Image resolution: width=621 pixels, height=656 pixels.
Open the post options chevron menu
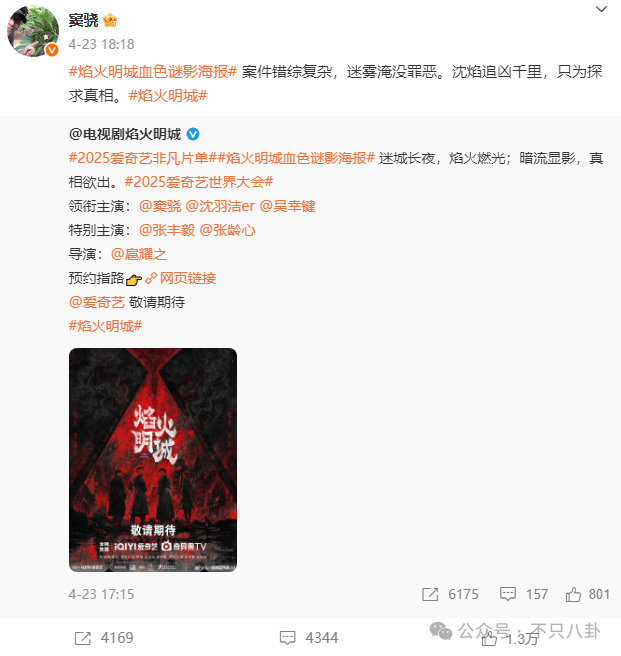click(x=601, y=9)
